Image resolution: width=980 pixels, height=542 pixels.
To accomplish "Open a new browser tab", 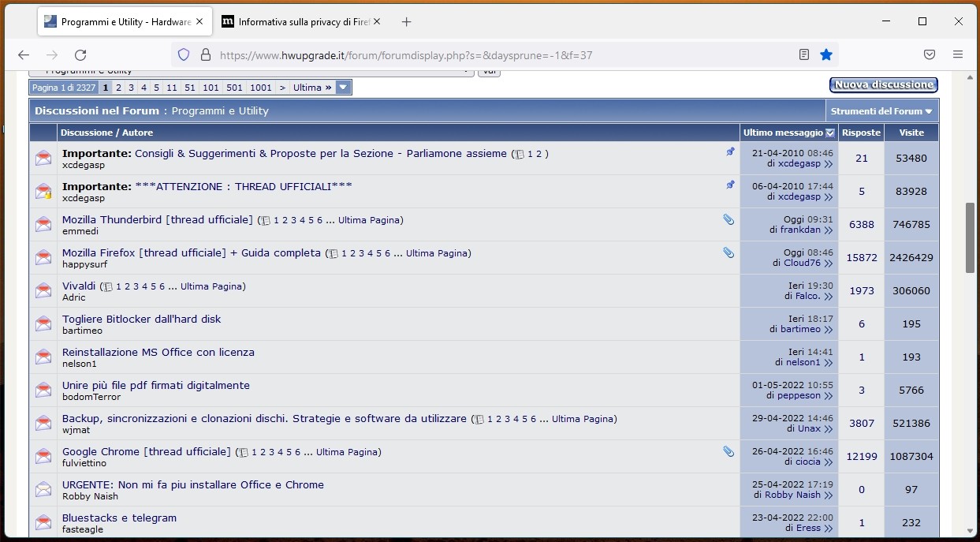I will (406, 22).
